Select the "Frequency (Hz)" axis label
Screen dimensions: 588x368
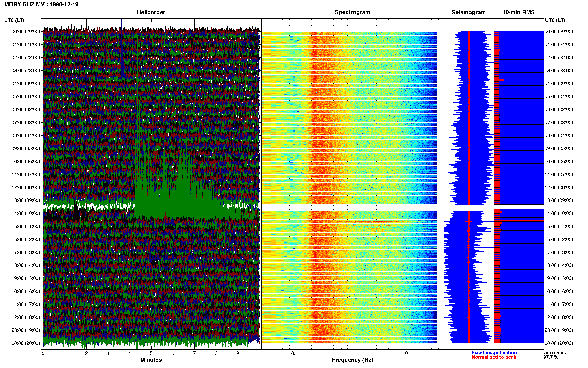(352, 360)
